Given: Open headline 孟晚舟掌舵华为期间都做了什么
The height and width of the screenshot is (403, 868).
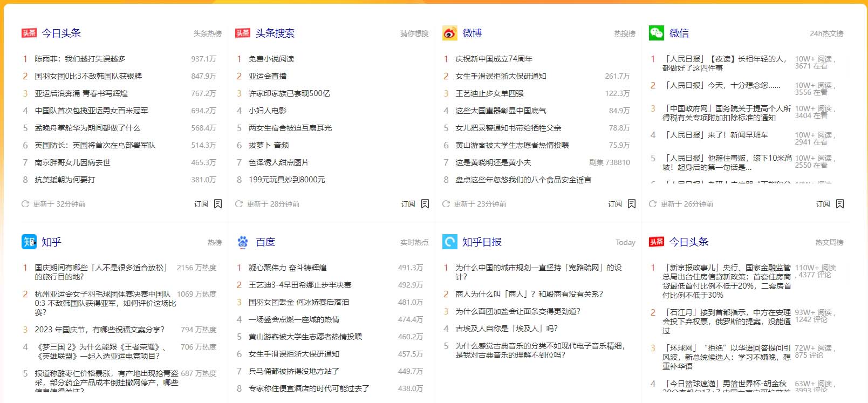Looking at the screenshot, I should tap(87, 128).
